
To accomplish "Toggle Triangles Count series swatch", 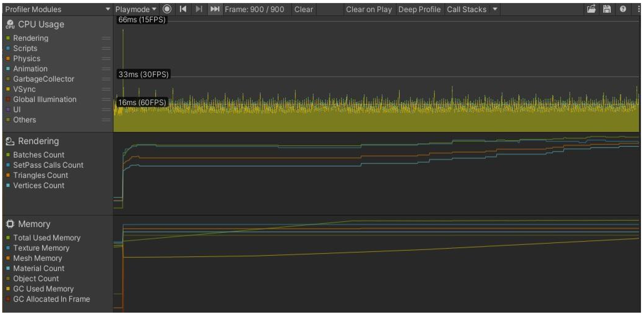I will (8, 175).
